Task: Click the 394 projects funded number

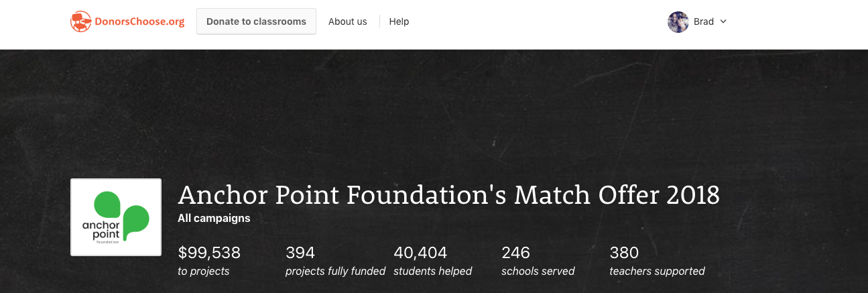Action: (x=300, y=253)
